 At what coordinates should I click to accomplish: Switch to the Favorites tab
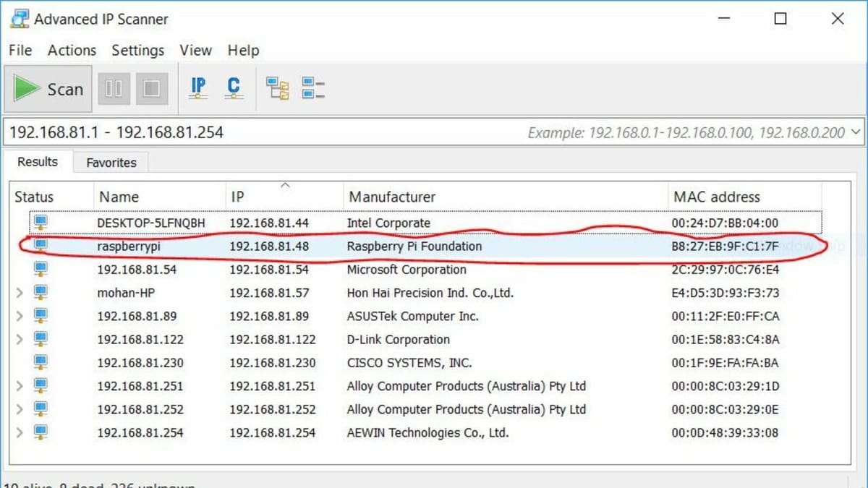tap(111, 163)
